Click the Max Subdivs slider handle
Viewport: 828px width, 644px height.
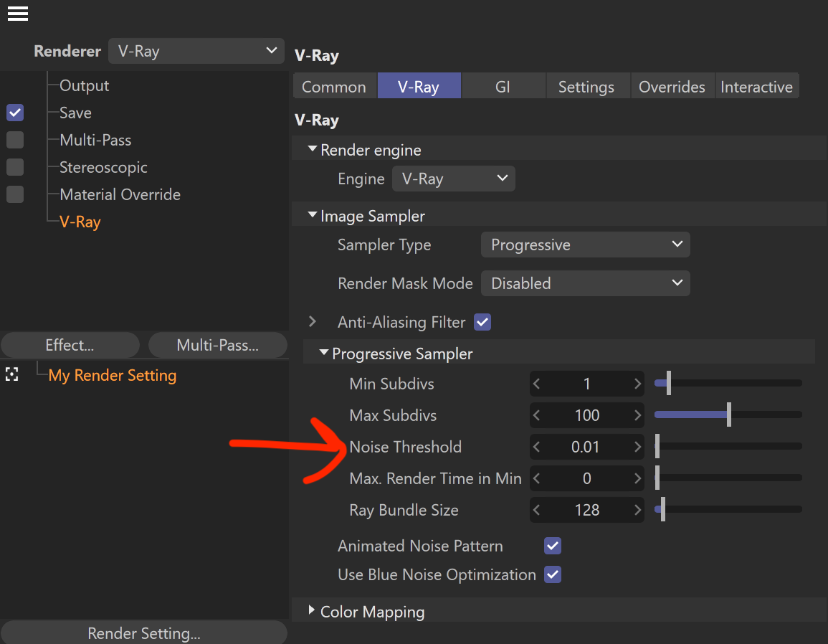pos(728,415)
